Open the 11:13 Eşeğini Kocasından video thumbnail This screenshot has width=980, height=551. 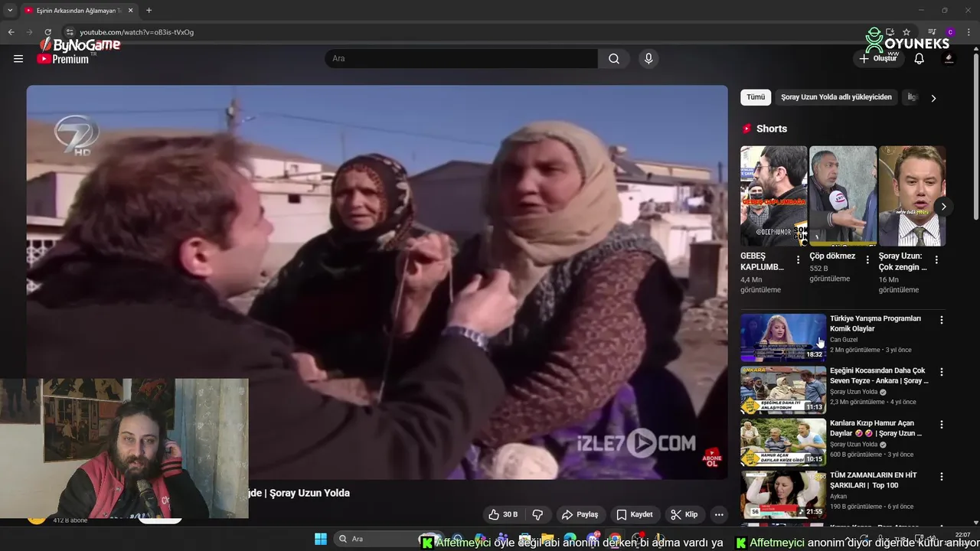pyautogui.click(x=783, y=390)
